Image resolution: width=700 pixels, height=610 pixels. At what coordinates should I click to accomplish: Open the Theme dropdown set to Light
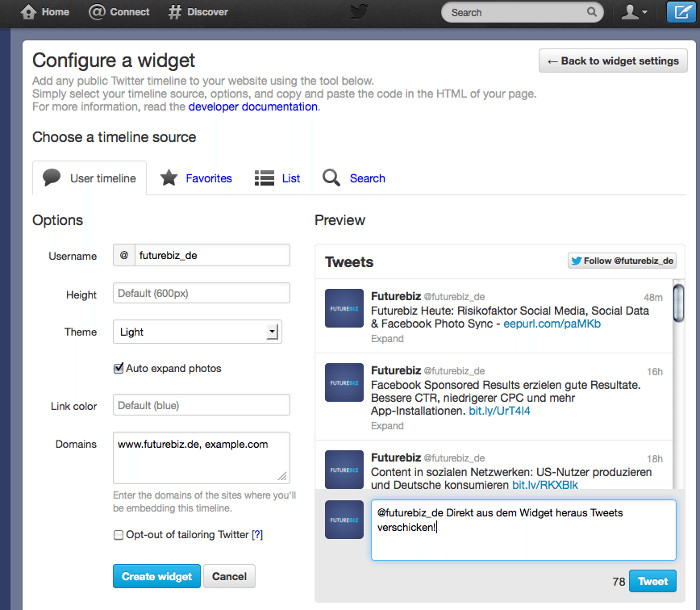[x=198, y=332]
